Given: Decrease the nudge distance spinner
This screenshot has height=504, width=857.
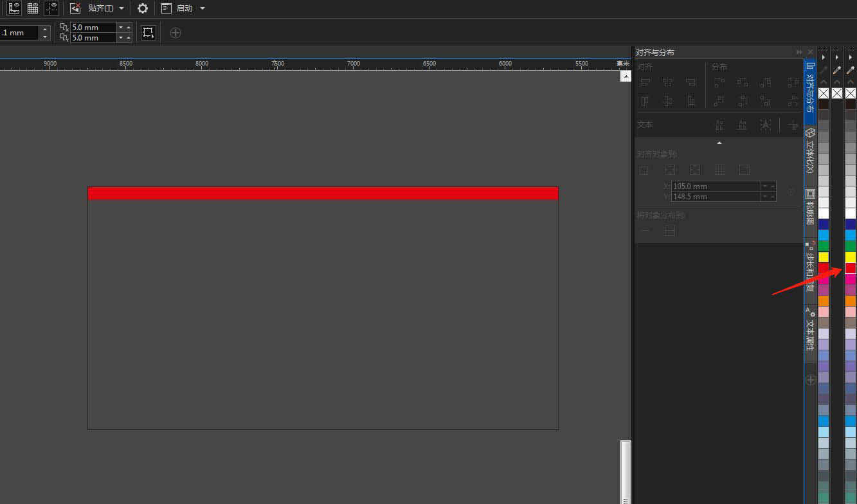Looking at the screenshot, I should (45, 37).
